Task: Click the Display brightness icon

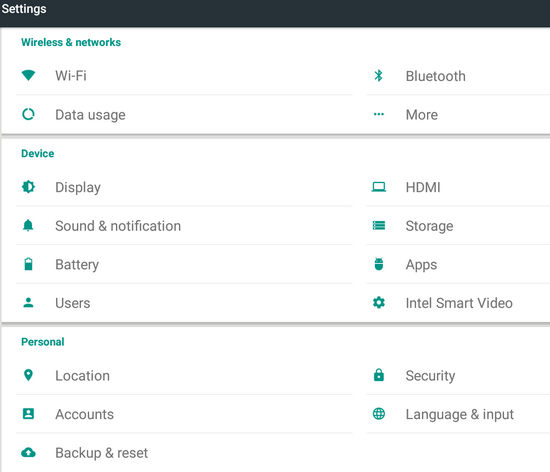Action: tap(28, 187)
